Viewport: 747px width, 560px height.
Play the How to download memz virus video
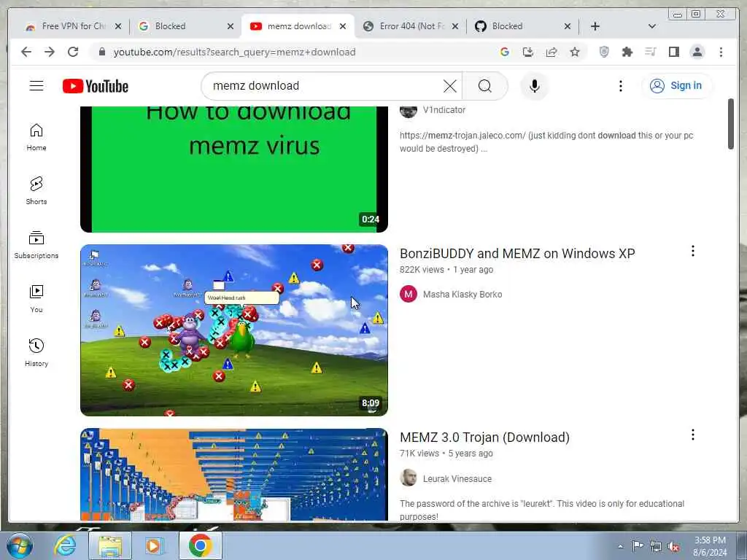pos(234,169)
